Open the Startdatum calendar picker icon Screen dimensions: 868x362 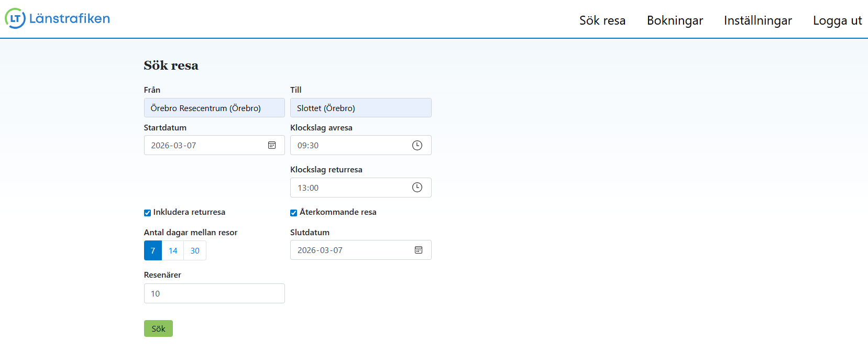(x=272, y=145)
